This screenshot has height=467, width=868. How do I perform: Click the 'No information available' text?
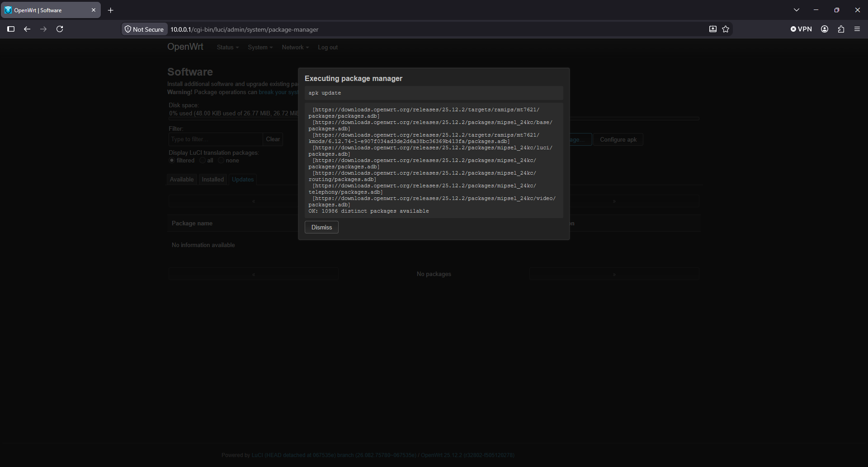click(203, 245)
